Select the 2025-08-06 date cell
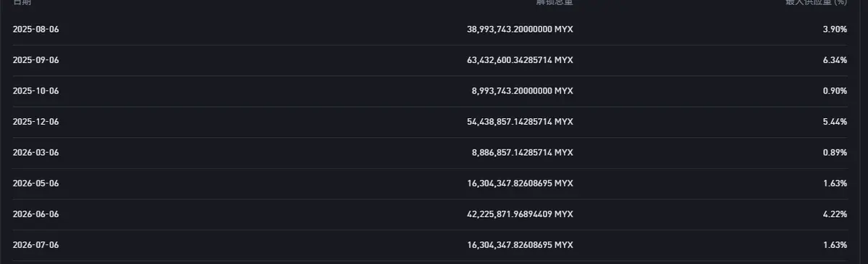The height and width of the screenshot is (264, 868). click(36, 30)
